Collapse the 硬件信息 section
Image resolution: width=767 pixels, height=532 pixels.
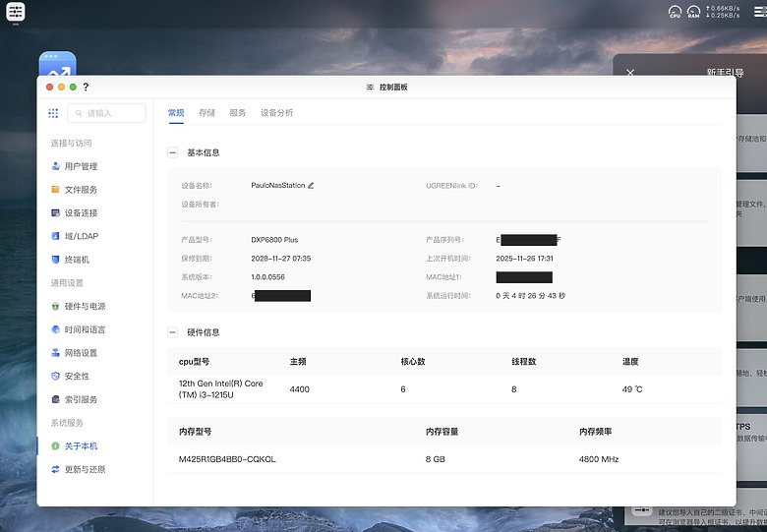(173, 332)
